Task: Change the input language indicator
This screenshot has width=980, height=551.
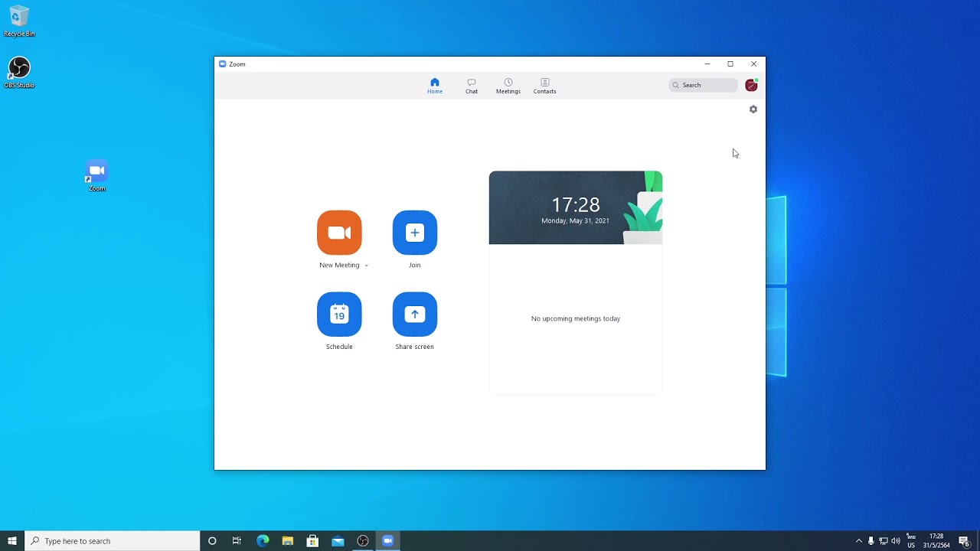Action: coord(911,541)
